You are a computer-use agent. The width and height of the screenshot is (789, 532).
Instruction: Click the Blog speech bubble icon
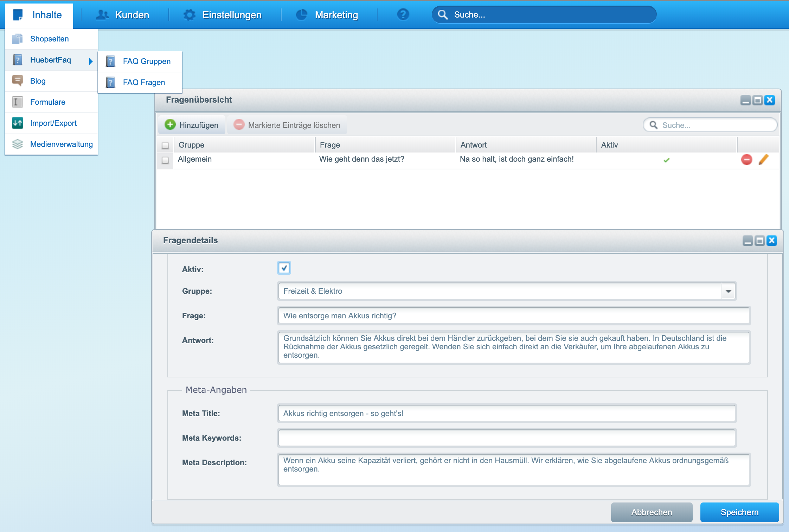[17, 81]
